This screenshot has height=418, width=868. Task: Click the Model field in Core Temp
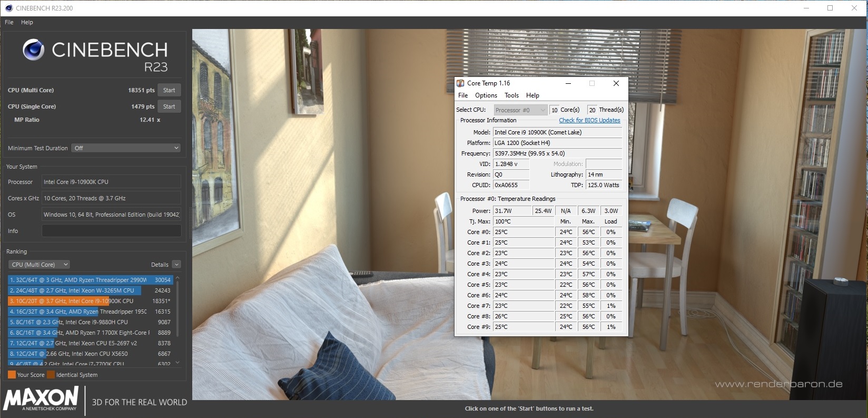pyautogui.click(x=557, y=132)
